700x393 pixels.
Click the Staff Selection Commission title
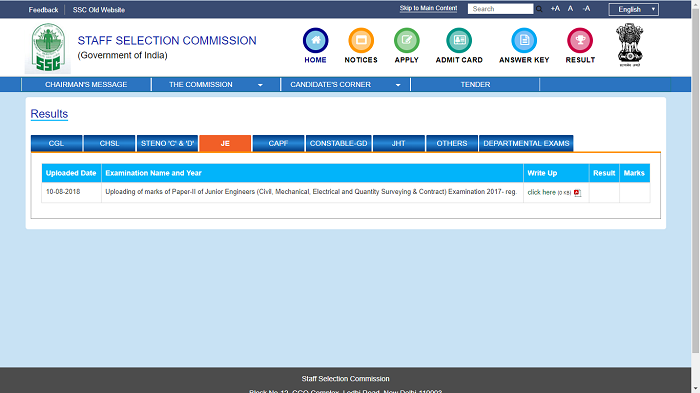[167, 41]
